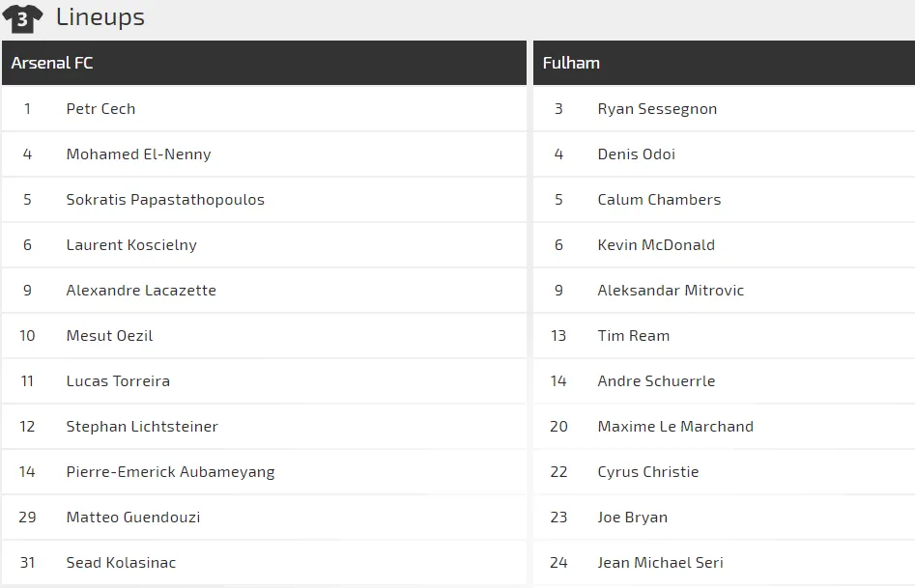Open Petr Cech player link
The image size is (915, 588).
point(100,108)
